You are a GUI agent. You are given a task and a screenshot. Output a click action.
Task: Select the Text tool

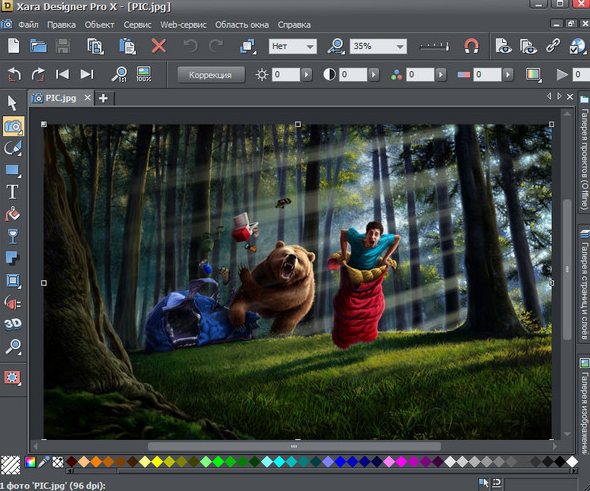pyautogui.click(x=12, y=192)
